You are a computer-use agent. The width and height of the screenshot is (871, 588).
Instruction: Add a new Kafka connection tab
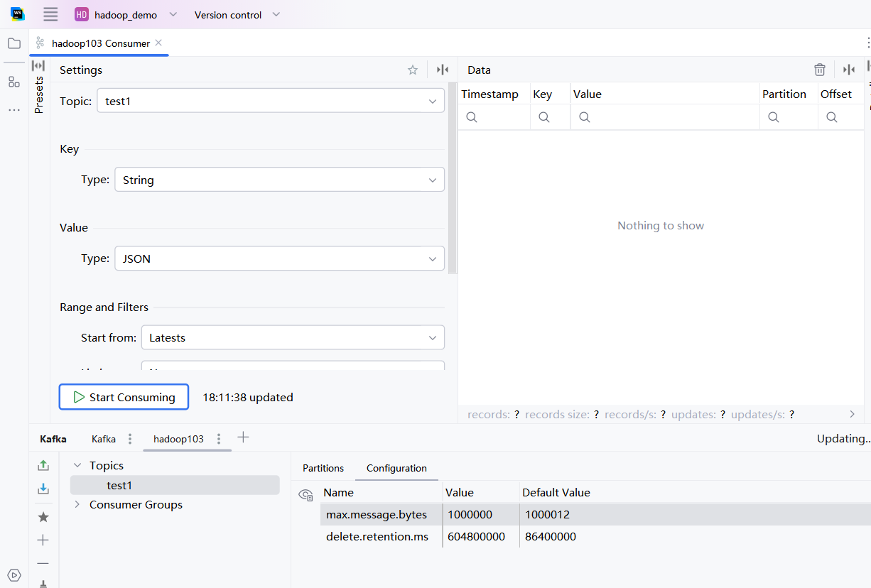243,437
